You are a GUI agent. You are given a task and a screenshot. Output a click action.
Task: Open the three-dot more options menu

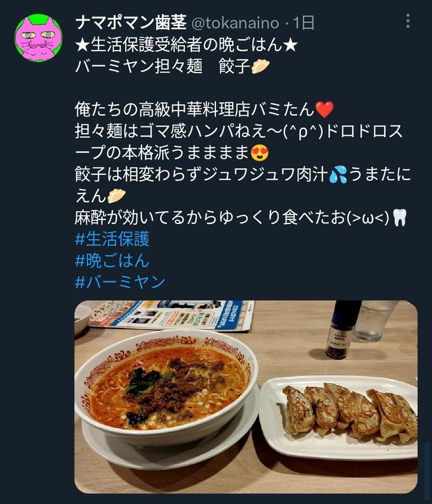(407, 21)
